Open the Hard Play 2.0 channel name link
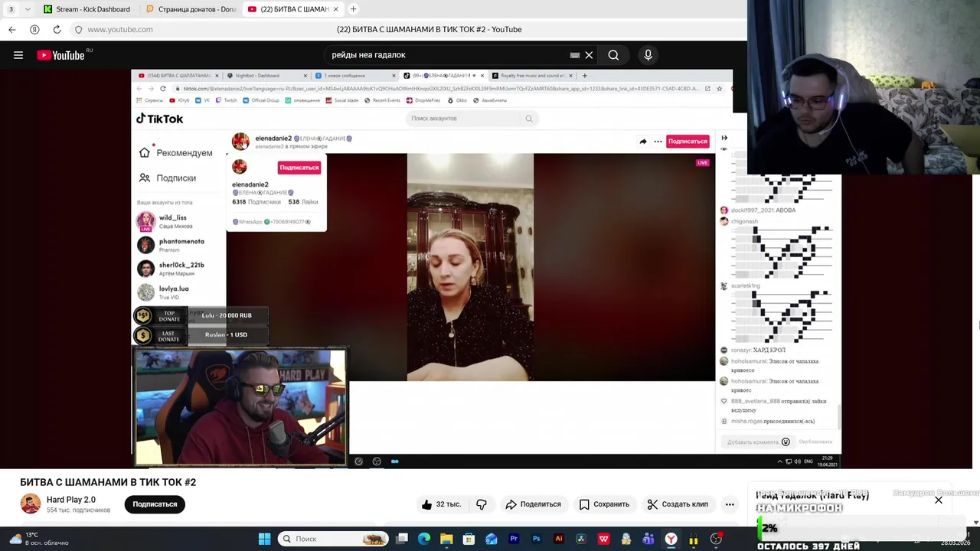 (70, 500)
